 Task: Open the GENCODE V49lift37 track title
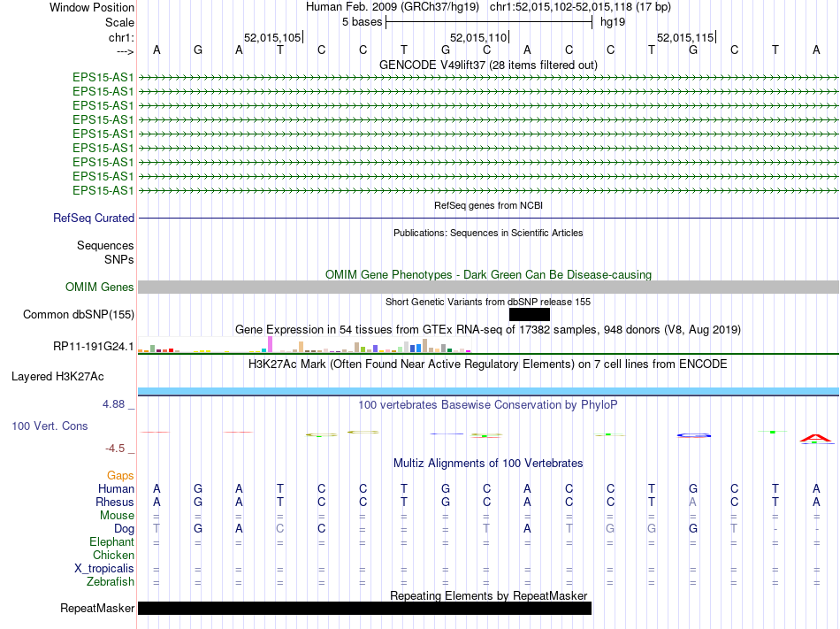point(488,65)
